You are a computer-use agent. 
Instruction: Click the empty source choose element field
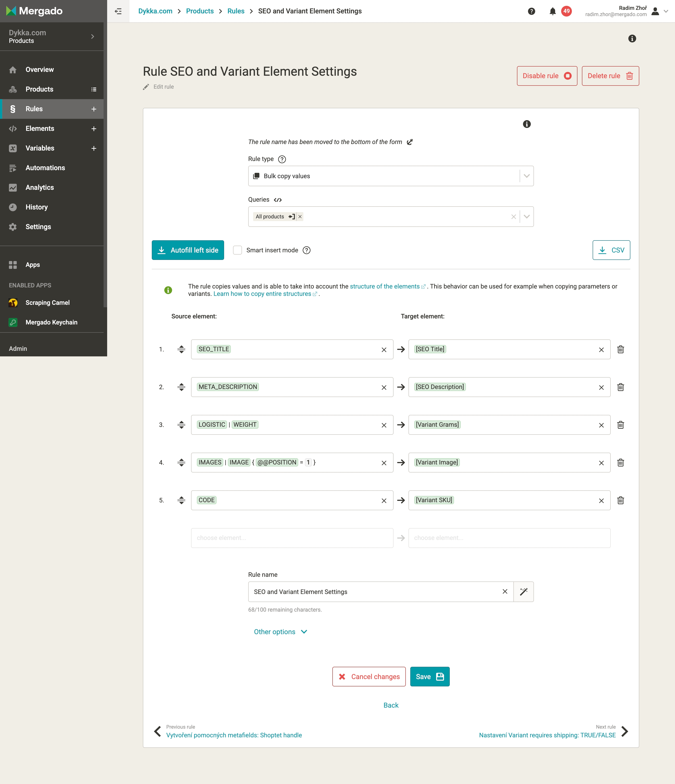[x=292, y=538]
